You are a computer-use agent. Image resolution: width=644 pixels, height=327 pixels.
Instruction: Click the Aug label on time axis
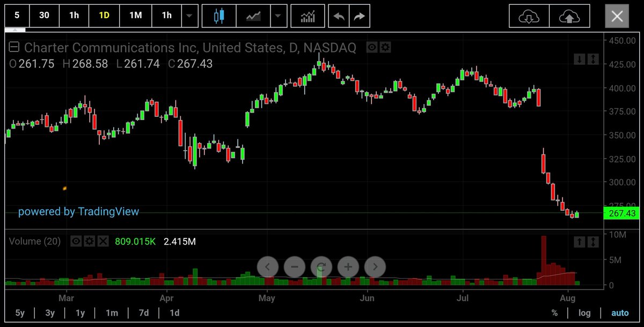click(568, 298)
